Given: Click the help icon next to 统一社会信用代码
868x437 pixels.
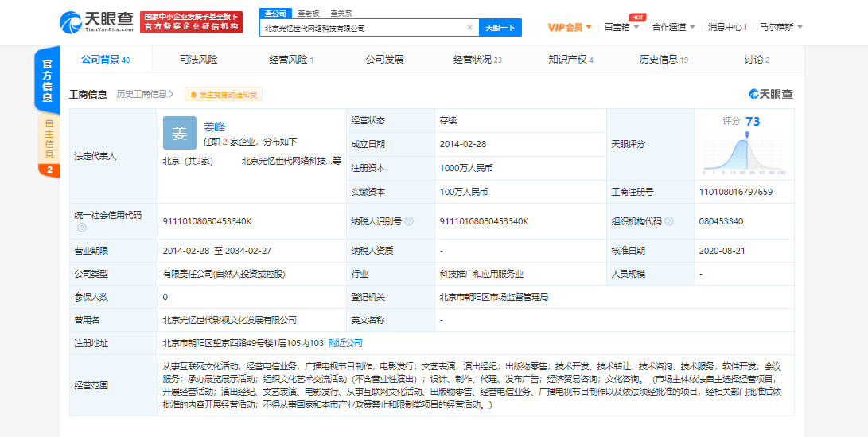Looking at the screenshot, I should click(x=82, y=228).
